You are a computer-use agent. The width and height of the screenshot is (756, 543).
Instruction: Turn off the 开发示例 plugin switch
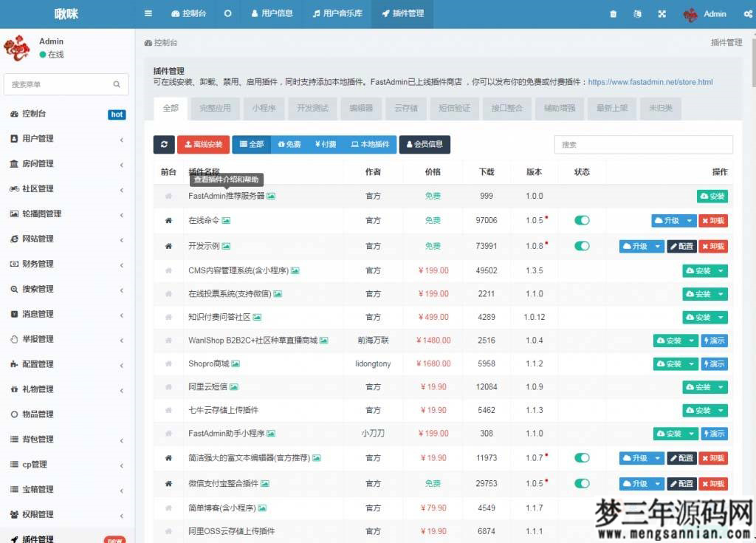click(582, 245)
